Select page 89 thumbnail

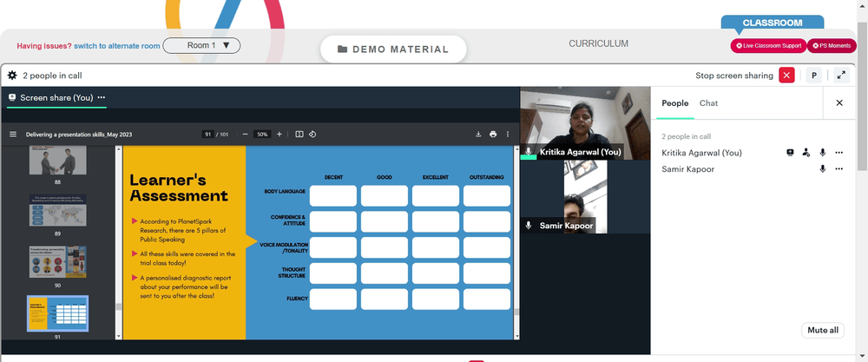[x=57, y=210]
